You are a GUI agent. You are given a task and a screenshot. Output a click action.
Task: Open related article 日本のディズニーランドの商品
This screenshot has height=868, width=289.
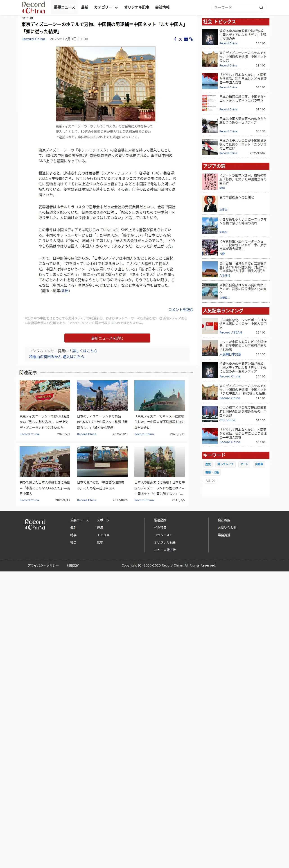tap(102, 422)
